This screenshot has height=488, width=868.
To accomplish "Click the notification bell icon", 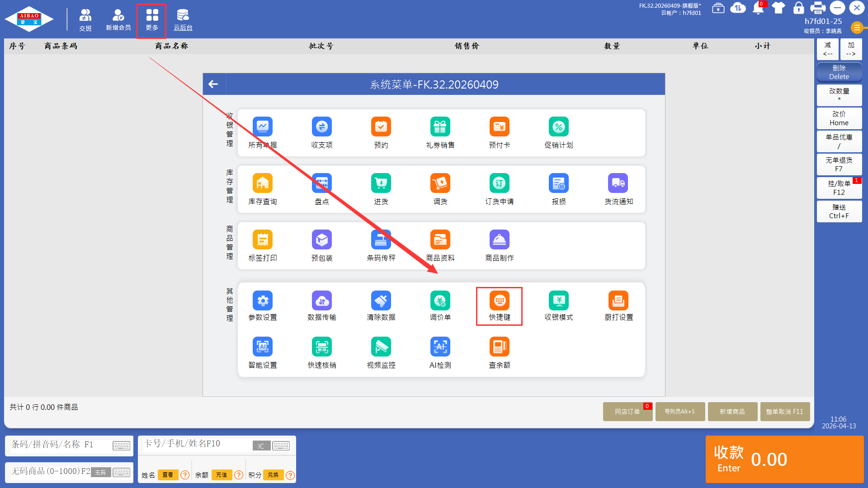I will point(758,8).
